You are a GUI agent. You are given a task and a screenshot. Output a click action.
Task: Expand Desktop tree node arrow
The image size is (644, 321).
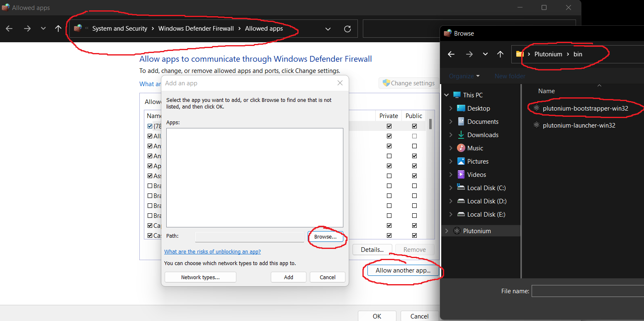[x=451, y=108]
